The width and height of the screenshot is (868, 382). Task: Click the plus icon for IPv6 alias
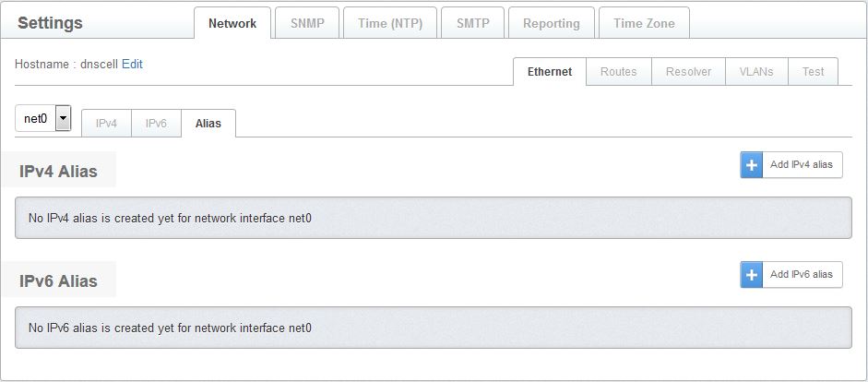point(752,275)
